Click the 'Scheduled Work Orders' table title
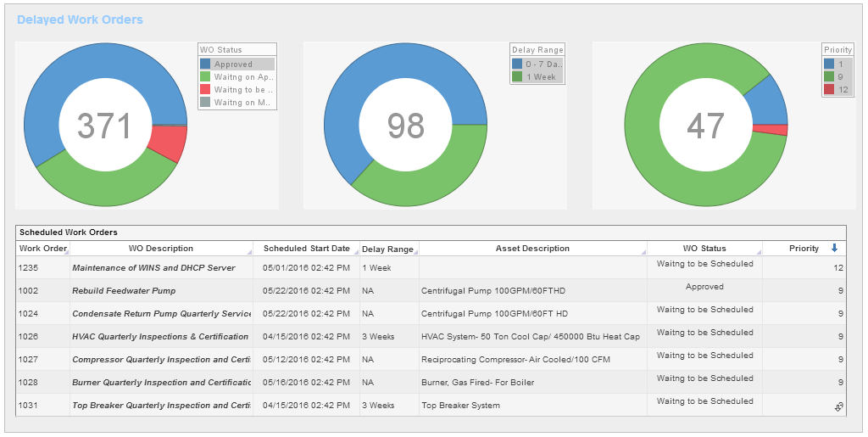Image resolution: width=868 pixels, height=437 pixels. click(69, 232)
